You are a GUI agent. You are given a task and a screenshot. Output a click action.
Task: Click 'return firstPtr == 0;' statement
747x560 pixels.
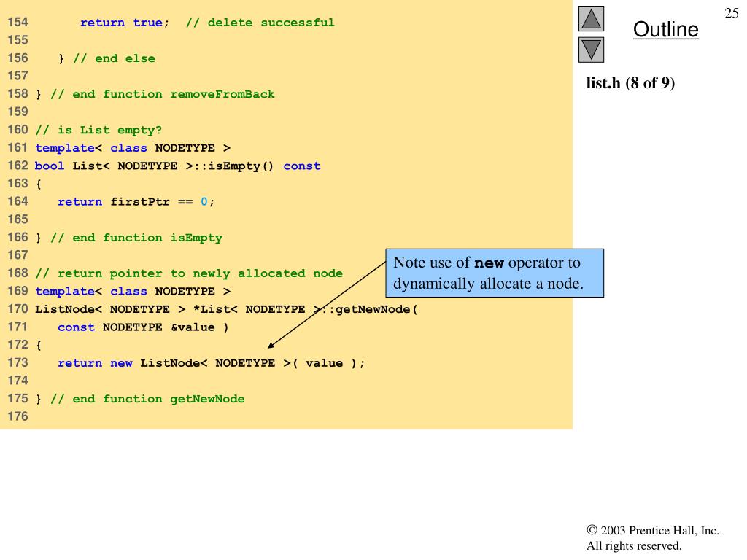(136, 202)
